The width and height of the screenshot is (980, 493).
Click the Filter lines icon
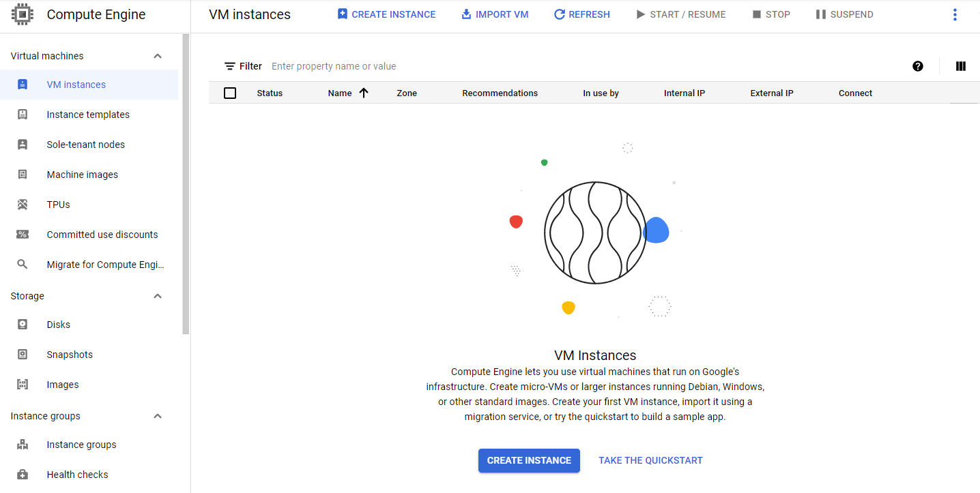click(230, 66)
